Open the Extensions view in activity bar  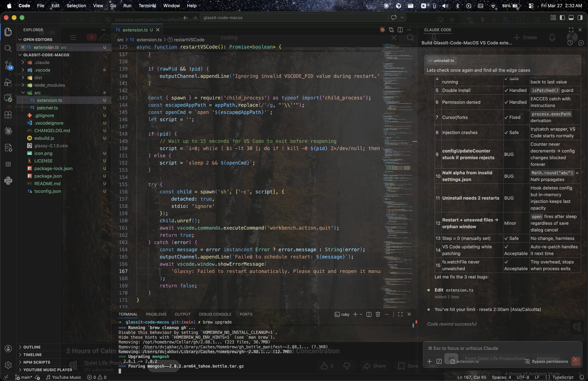tap(8, 115)
